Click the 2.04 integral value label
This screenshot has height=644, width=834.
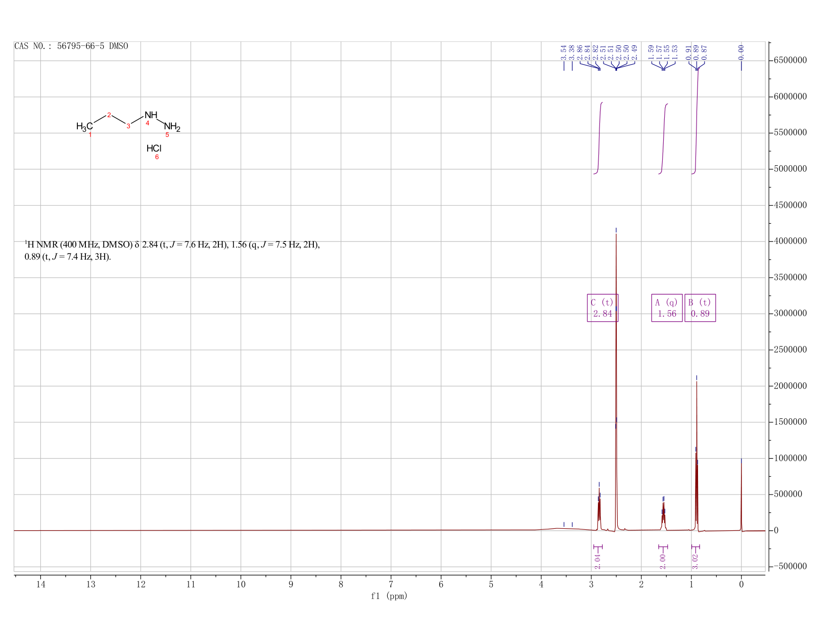tap(597, 562)
